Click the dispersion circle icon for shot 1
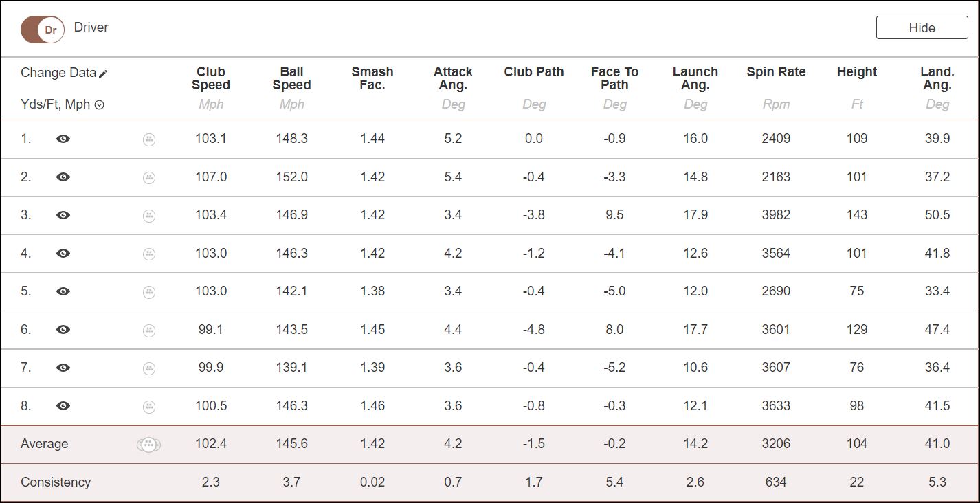Viewport: 980px width, 503px height. [x=149, y=139]
